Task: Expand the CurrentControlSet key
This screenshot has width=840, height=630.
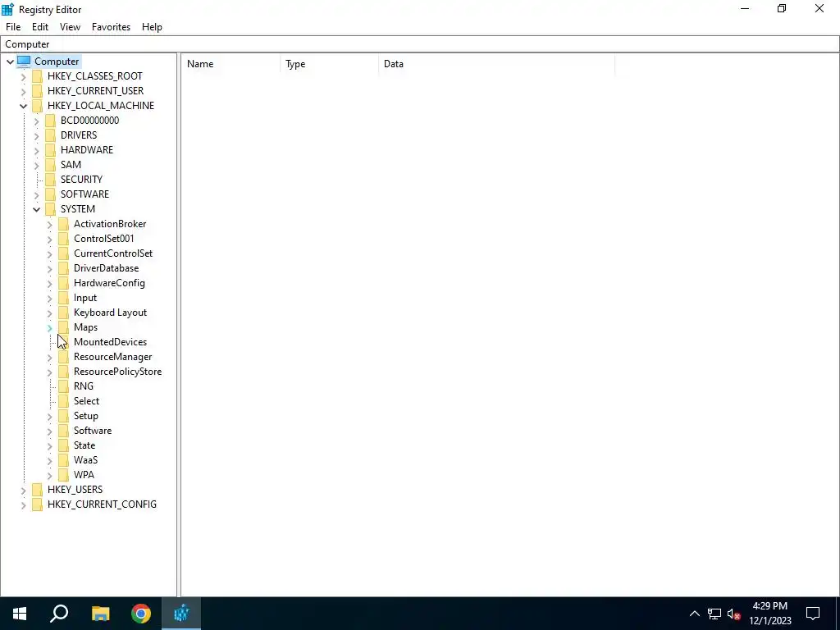Action: tap(49, 254)
